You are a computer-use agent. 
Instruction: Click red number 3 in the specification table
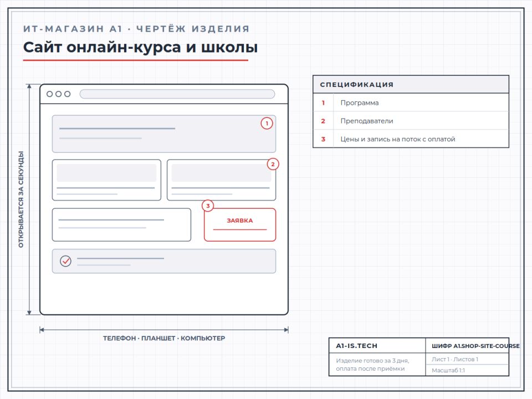323,139
